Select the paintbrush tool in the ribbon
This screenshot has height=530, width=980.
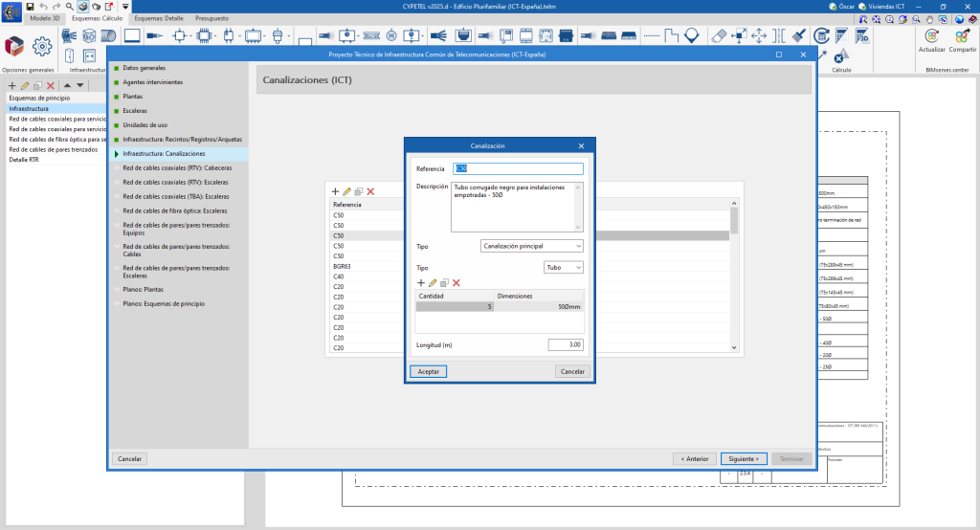click(x=798, y=35)
